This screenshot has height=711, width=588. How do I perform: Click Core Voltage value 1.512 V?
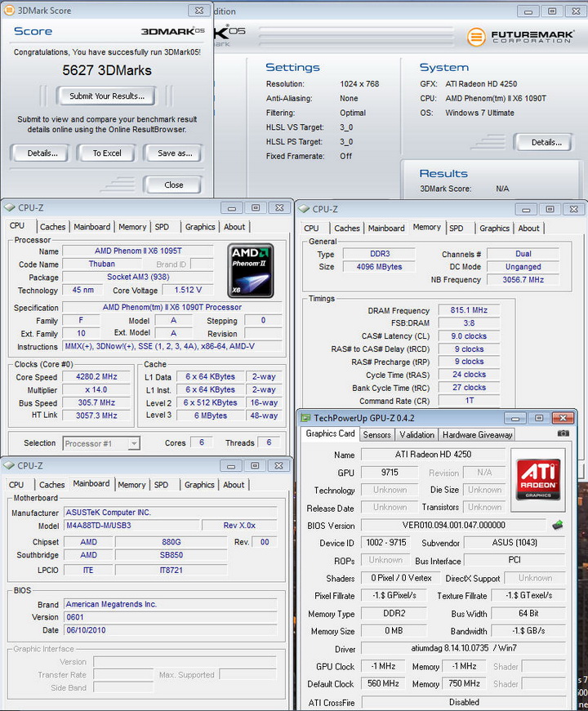point(187,291)
